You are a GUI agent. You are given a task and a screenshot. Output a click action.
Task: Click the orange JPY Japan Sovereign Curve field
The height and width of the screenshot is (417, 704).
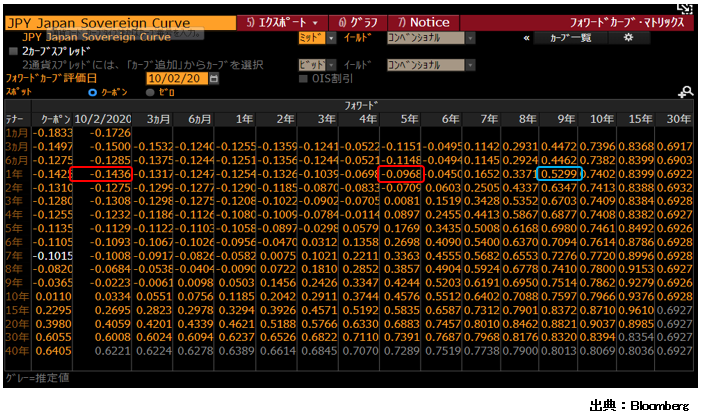point(120,22)
